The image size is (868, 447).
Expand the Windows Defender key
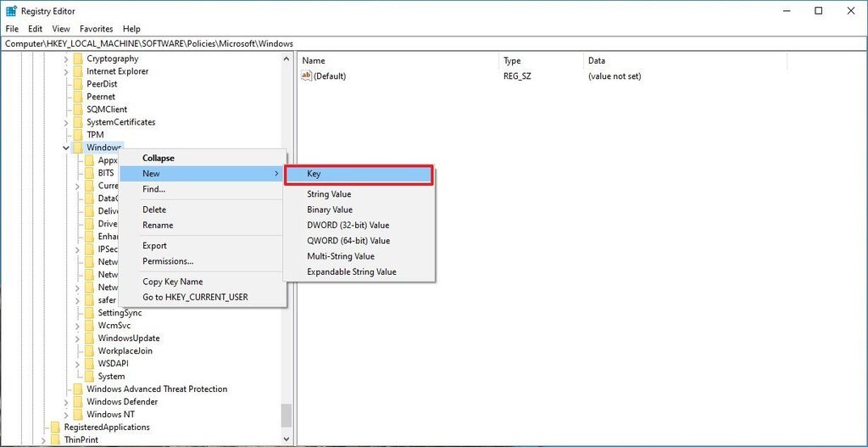66,402
